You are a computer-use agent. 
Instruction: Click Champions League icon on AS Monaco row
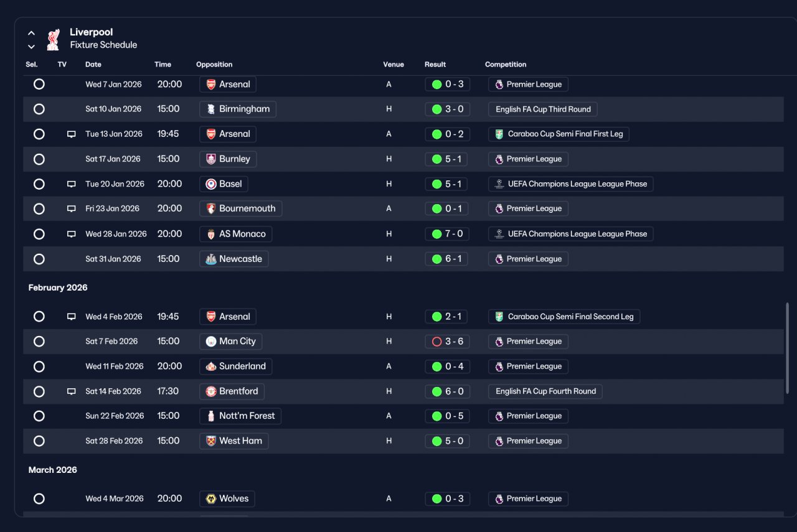(499, 234)
